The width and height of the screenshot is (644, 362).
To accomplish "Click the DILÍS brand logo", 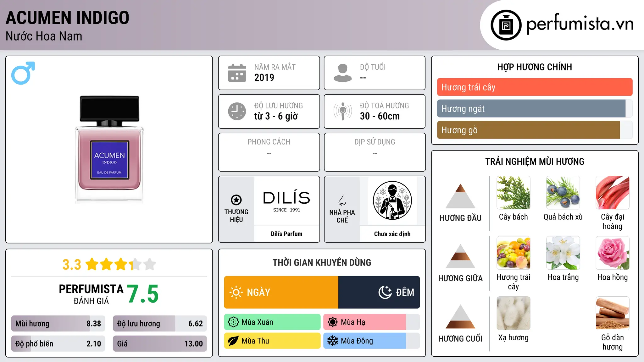I will 286,201.
